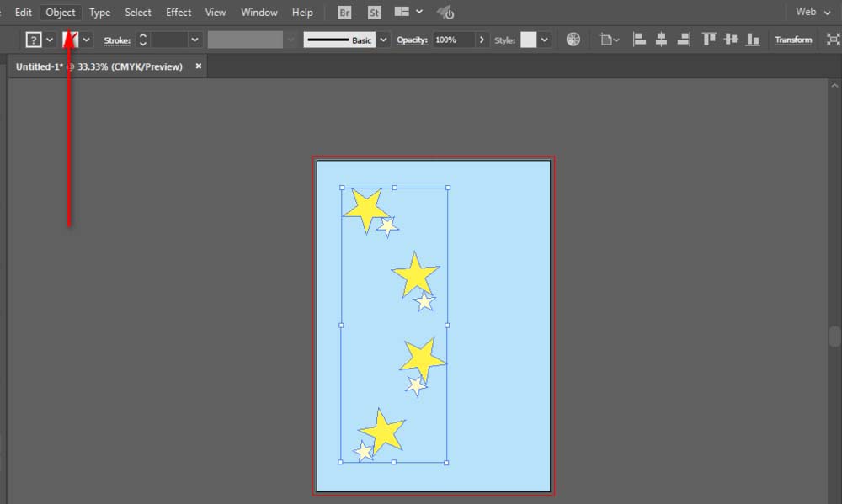842x504 pixels.
Task: Click the third large yellow star
Action: point(422,359)
